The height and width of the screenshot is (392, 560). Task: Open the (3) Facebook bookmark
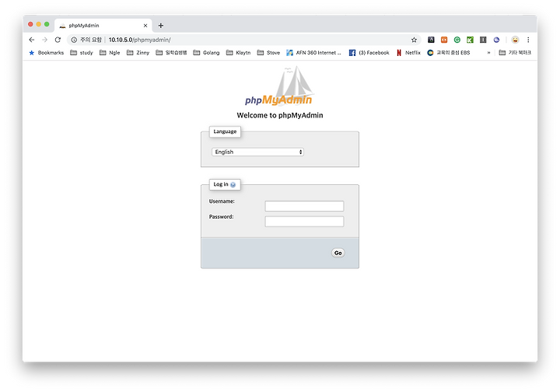point(369,52)
